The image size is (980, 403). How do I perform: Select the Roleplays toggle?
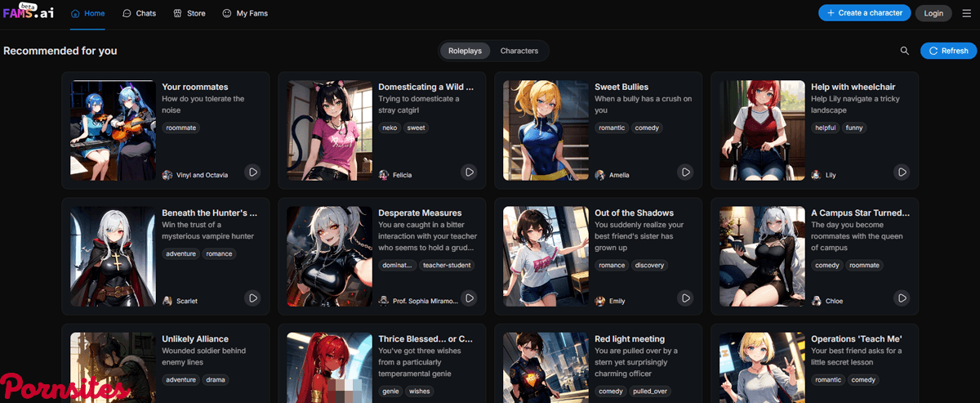click(x=465, y=51)
